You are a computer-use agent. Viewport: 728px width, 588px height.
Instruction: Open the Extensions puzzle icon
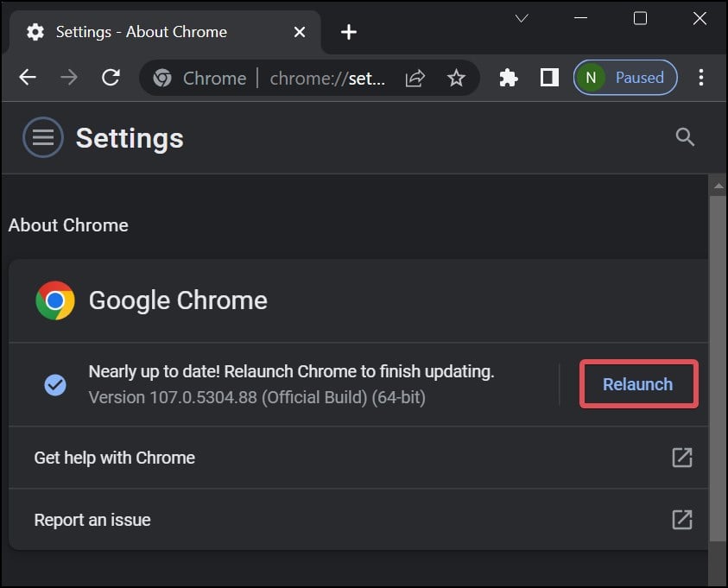tap(509, 78)
